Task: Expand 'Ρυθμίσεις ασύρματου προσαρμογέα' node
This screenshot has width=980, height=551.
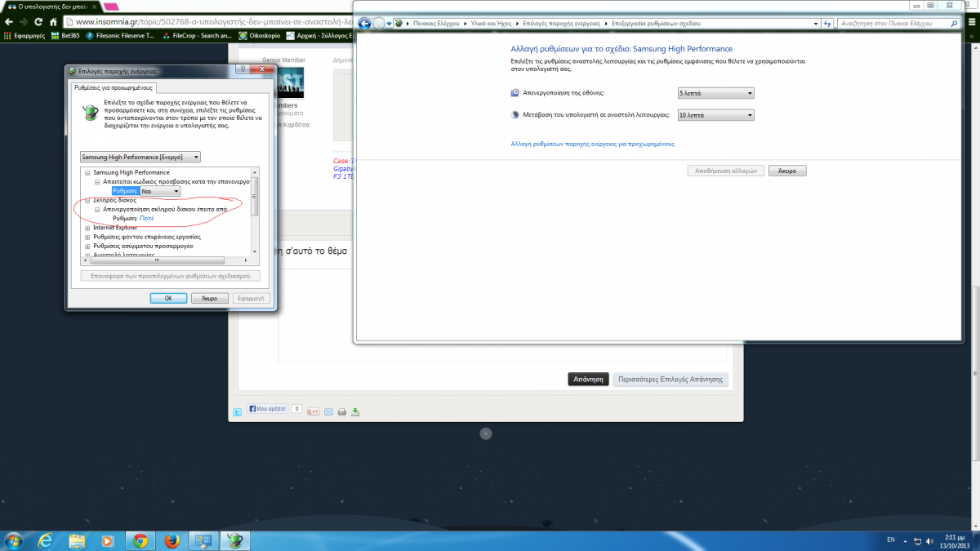Action: (87, 246)
